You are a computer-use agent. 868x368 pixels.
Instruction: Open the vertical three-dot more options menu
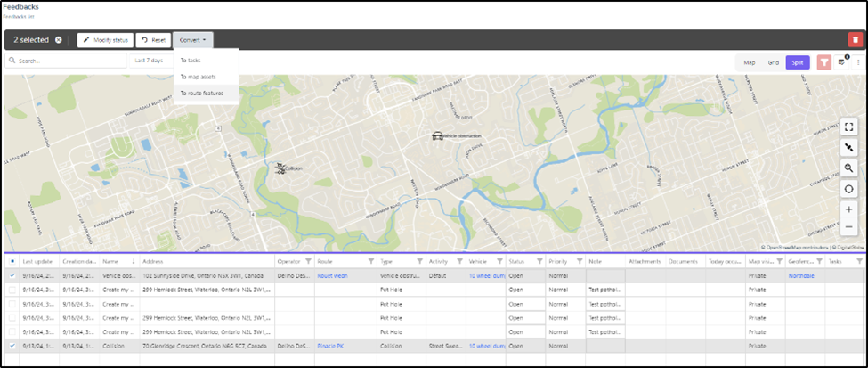859,62
